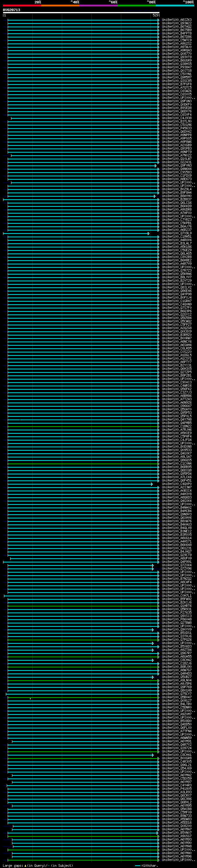Select hit label UniRef100_B8RJ90
This screenshot has width=197, height=868.
click(x=176, y=667)
